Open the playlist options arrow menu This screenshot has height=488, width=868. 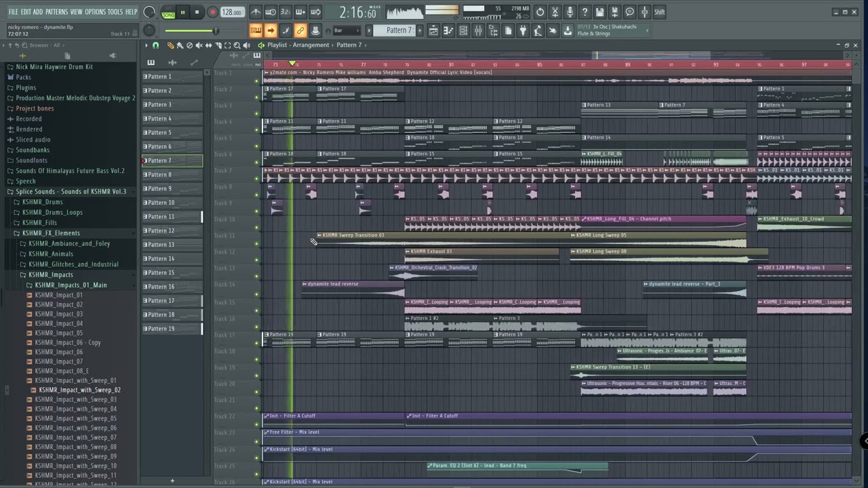click(x=146, y=45)
